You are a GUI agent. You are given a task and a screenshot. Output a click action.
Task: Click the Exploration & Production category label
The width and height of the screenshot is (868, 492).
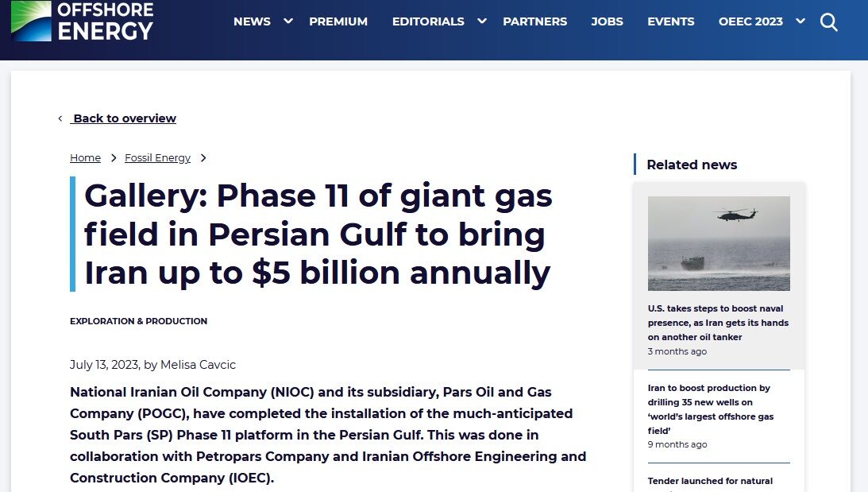pyautogui.click(x=138, y=321)
